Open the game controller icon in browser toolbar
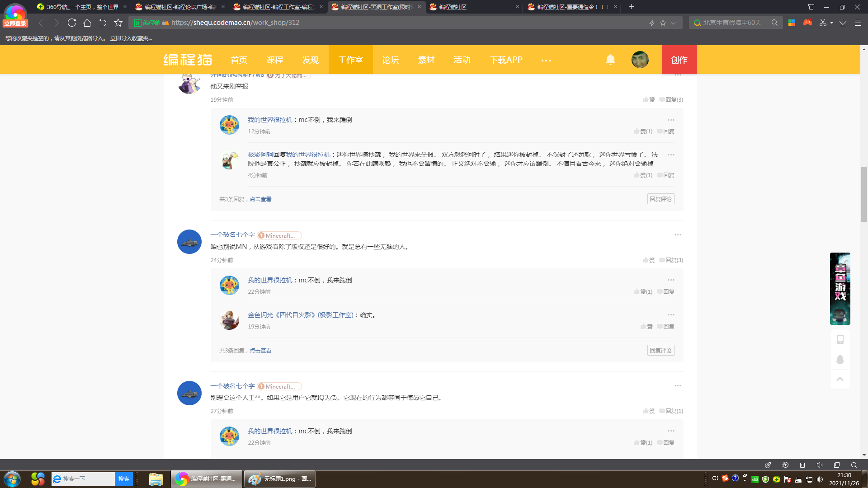 (x=807, y=23)
